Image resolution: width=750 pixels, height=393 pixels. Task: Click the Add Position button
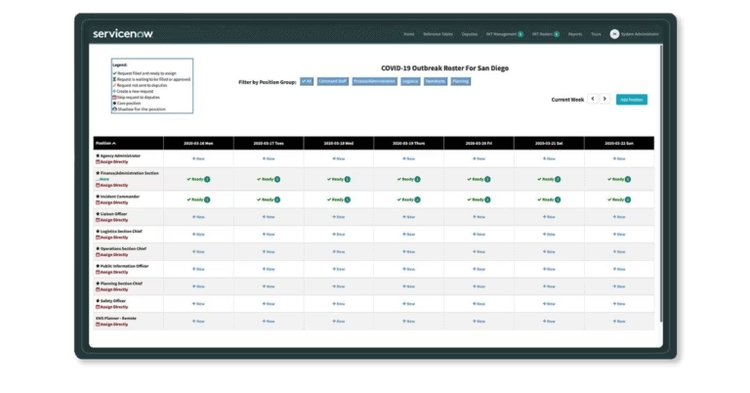click(x=631, y=99)
